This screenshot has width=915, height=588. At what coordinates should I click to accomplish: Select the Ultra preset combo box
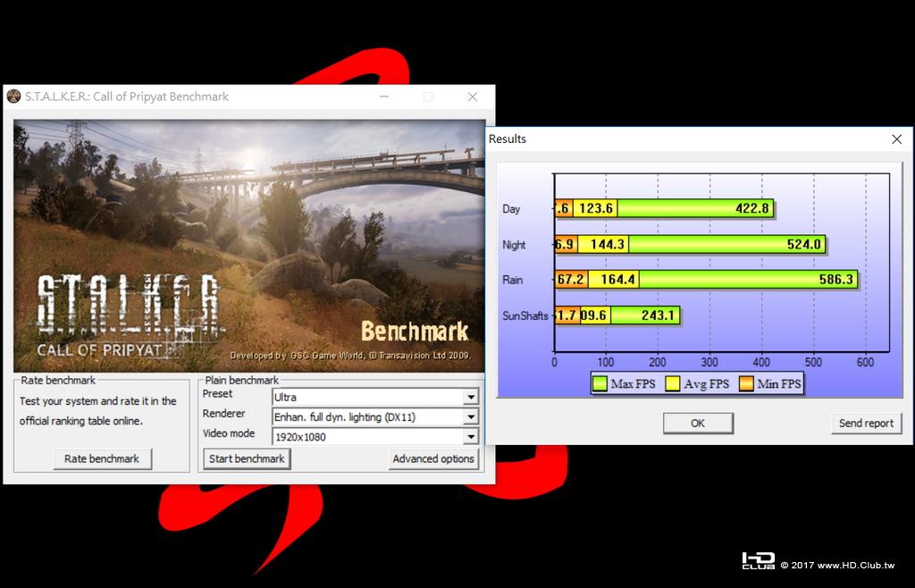[x=375, y=398]
